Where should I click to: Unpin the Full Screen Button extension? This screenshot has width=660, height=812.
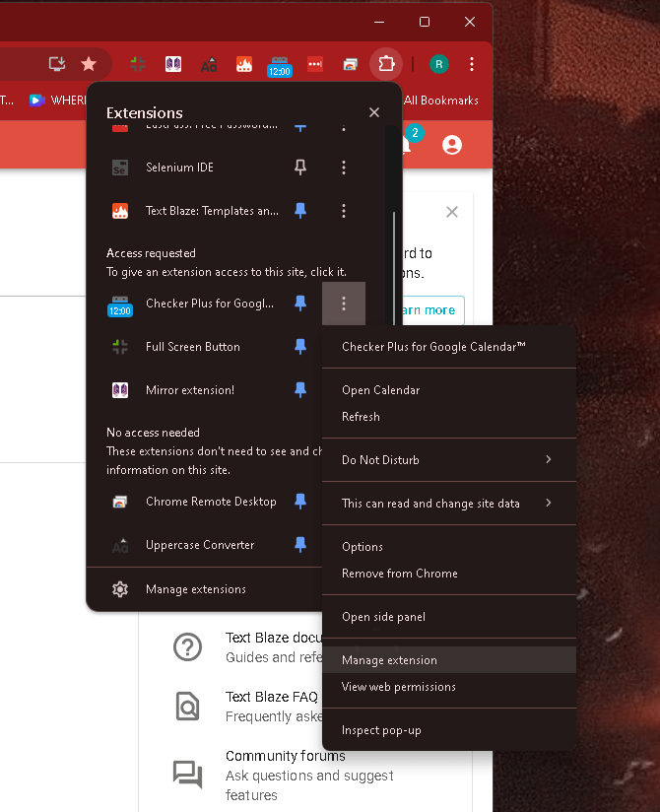pyautogui.click(x=300, y=347)
